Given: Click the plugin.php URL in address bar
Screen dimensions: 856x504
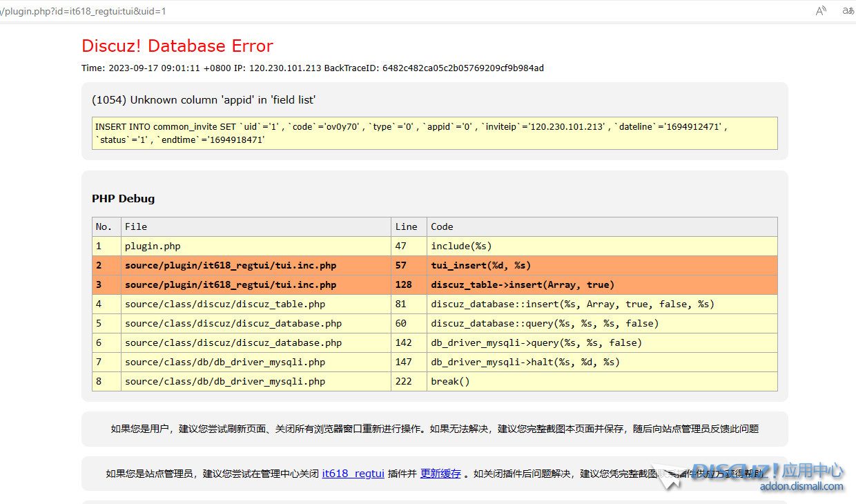Looking at the screenshot, I should click(83, 11).
